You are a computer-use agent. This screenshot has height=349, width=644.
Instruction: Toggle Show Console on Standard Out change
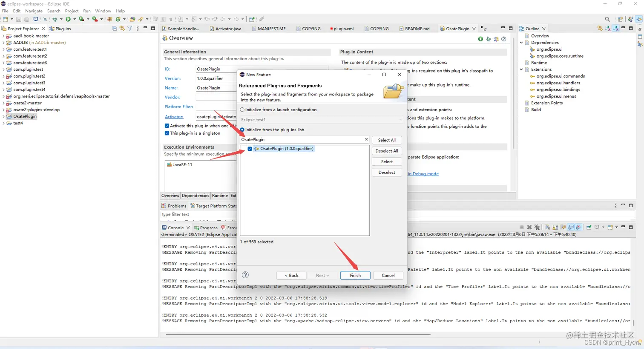pos(572,227)
